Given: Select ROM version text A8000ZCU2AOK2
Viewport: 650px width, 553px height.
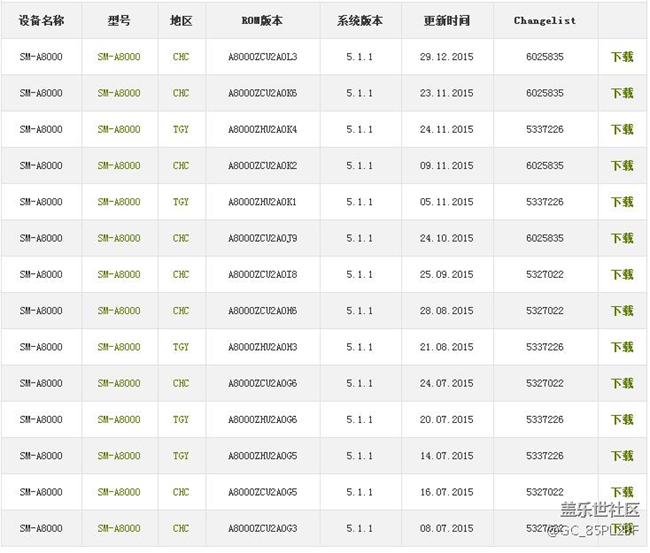Looking at the screenshot, I should click(262, 165).
